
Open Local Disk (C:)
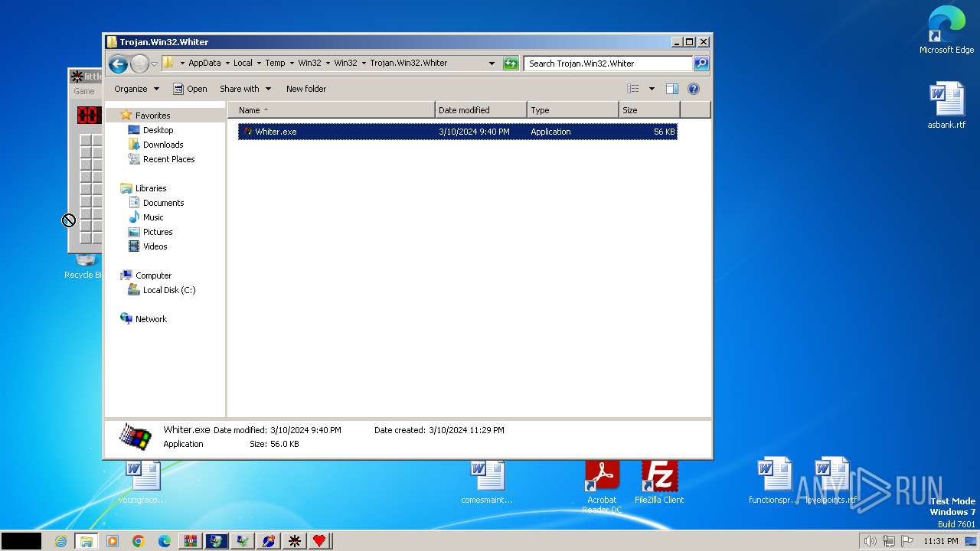(168, 290)
